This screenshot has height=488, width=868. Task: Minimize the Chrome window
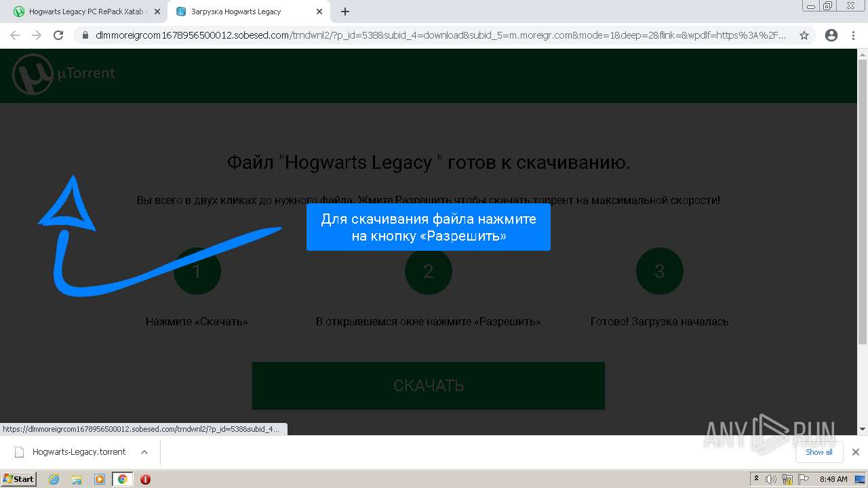[x=812, y=5]
